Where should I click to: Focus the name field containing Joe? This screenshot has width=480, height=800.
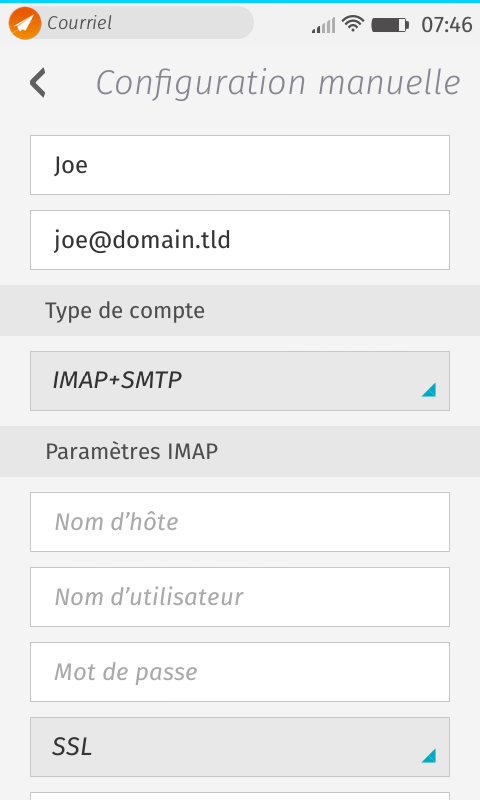tap(240, 165)
